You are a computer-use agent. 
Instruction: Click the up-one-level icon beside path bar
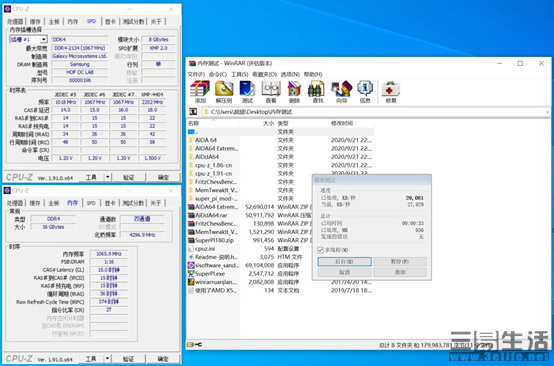coord(193,112)
